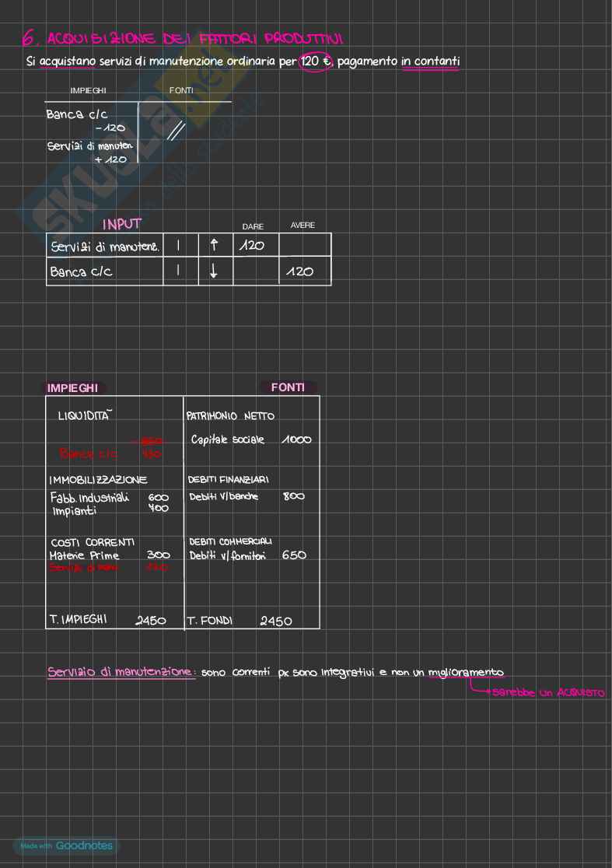Select the circled 120 € amount

pyautogui.click(x=315, y=61)
